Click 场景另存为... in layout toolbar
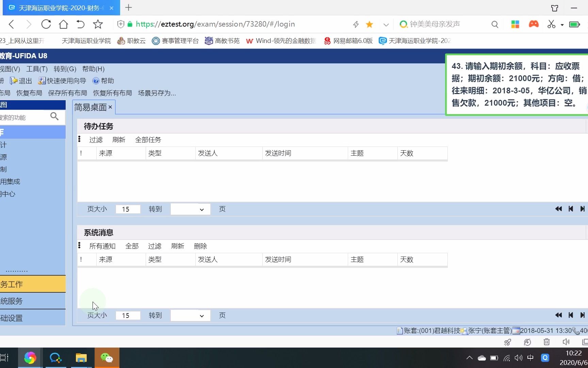The image size is (588, 368). click(x=157, y=93)
